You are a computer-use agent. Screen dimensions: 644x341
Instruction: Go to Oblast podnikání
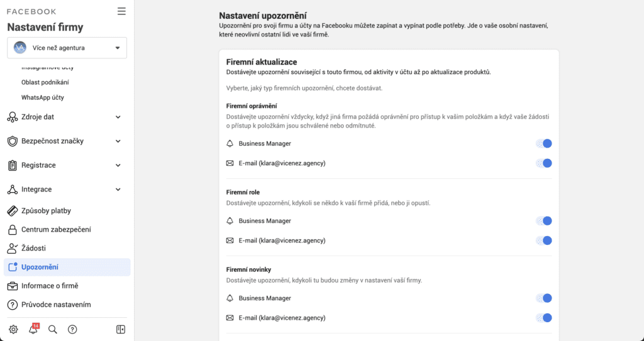(x=45, y=82)
